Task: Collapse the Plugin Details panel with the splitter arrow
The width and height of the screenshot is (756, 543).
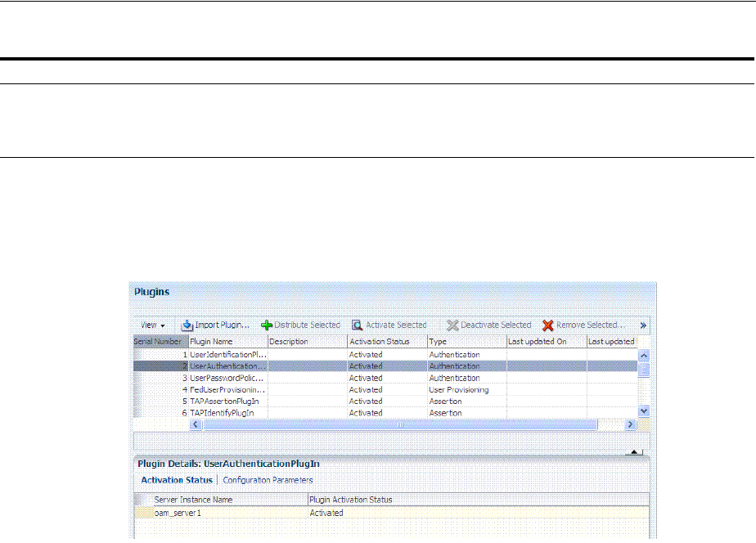Action: click(x=634, y=451)
